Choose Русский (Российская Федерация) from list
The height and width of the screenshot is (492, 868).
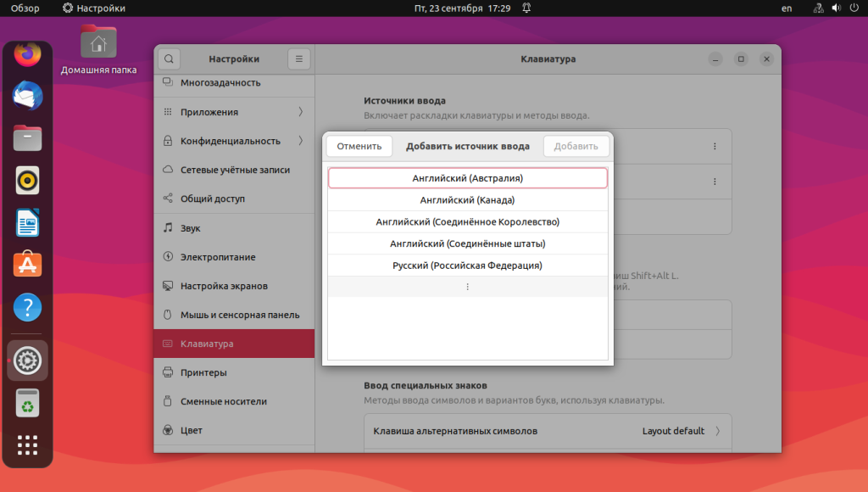click(468, 266)
